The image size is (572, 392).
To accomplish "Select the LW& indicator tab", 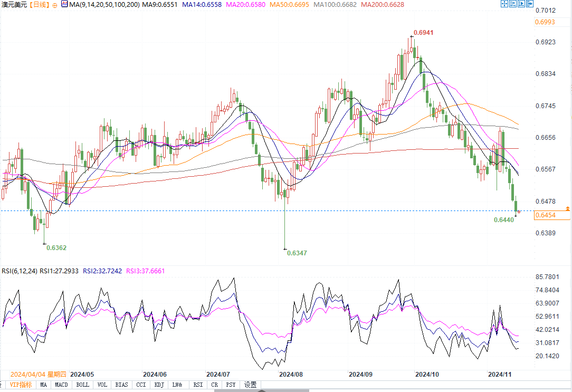I will click(177, 385).
